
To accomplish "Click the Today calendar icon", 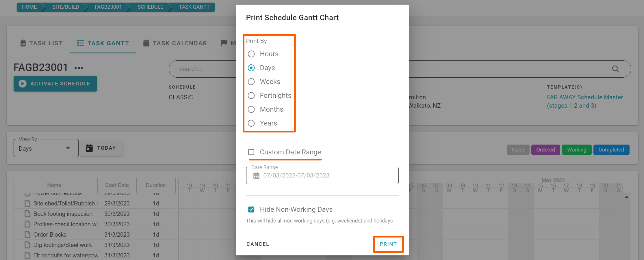I will click(x=90, y=148).
